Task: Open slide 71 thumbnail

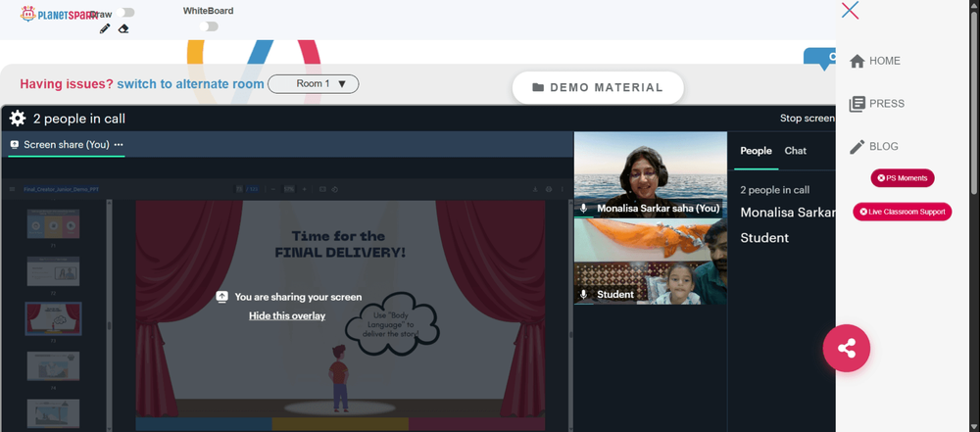Action: (x=53, y=223)
